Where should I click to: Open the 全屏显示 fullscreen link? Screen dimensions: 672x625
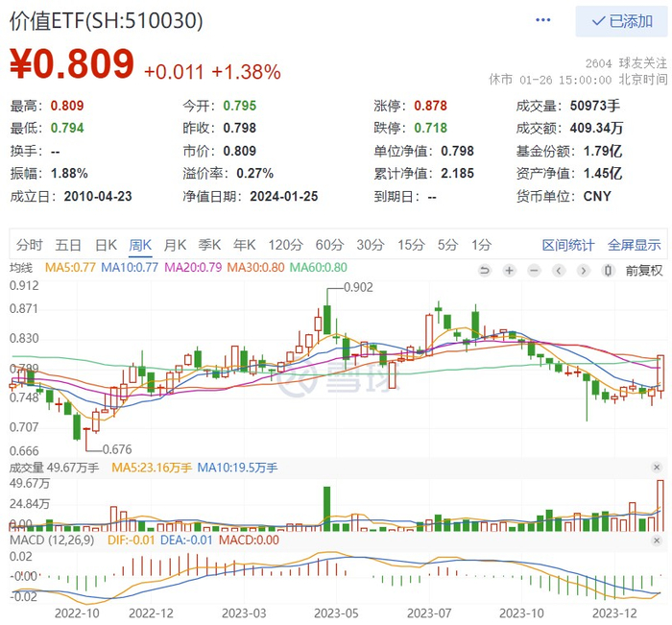(635, 245)
